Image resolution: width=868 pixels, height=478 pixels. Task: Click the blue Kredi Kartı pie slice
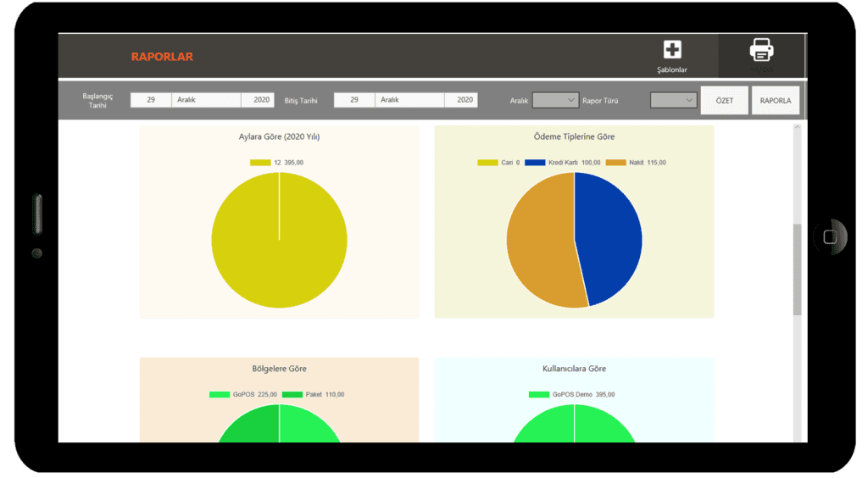tap(609, 238)
